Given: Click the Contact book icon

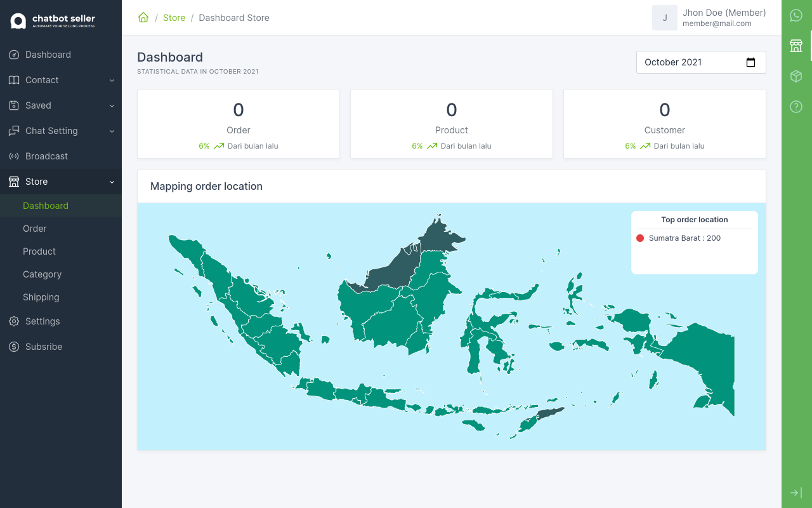Looking at the screenshot, I should point(14,80).
